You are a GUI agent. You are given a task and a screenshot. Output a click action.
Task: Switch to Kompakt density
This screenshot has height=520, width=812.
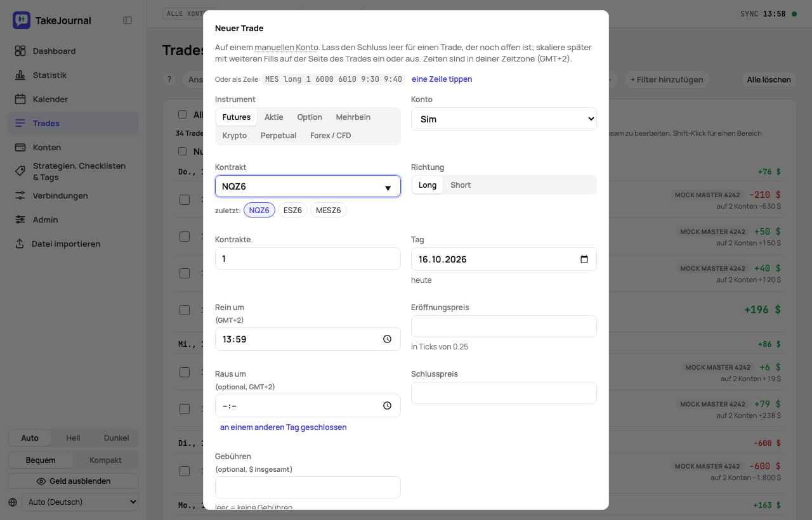click(105, 460)
